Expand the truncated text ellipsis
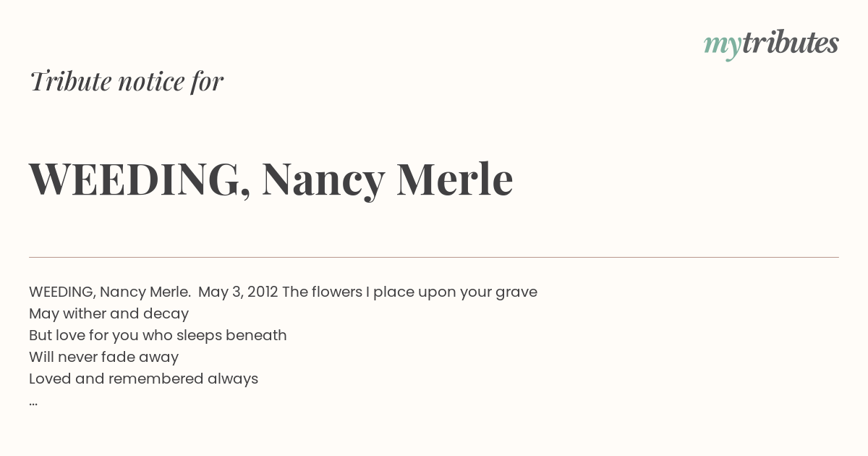The image size is (868, 456). 33,402
